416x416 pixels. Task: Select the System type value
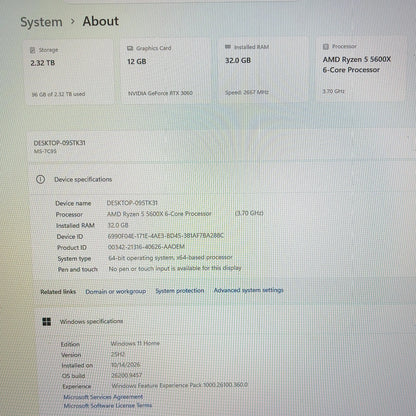(170, 258)
